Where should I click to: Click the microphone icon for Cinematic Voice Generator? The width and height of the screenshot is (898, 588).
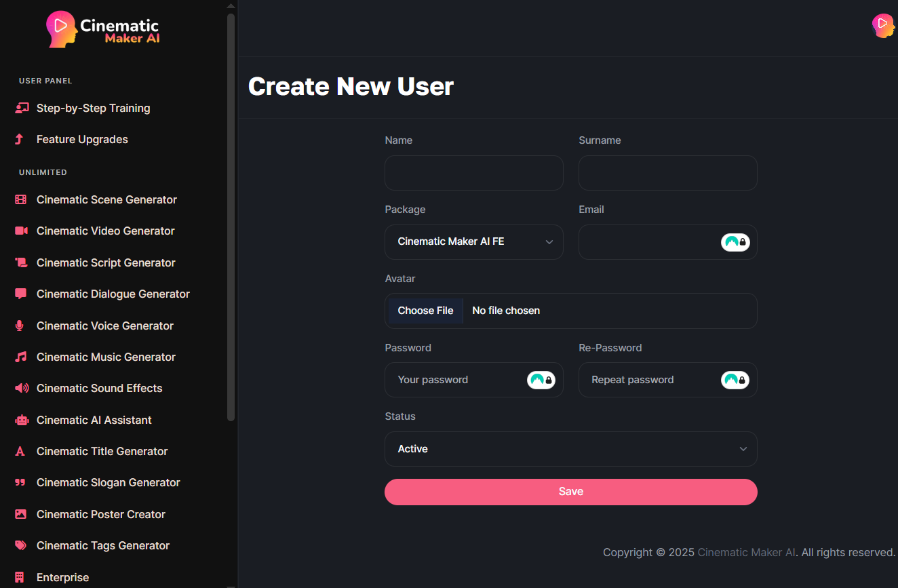20,326
